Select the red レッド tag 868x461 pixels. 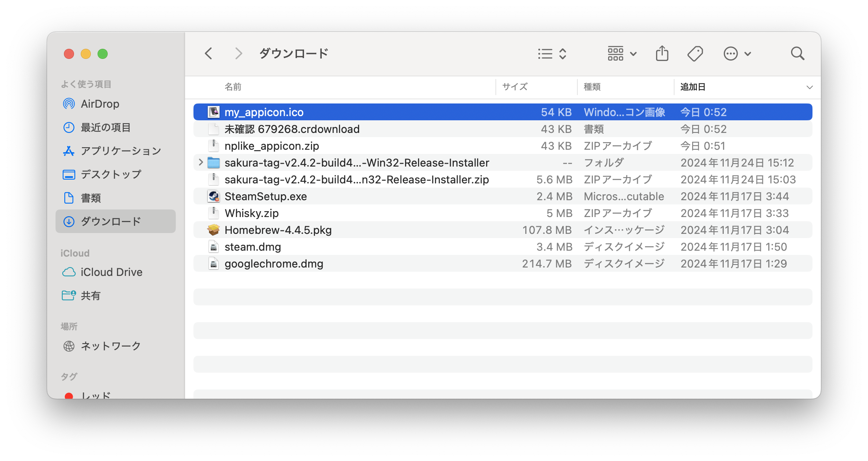point(96,395)
